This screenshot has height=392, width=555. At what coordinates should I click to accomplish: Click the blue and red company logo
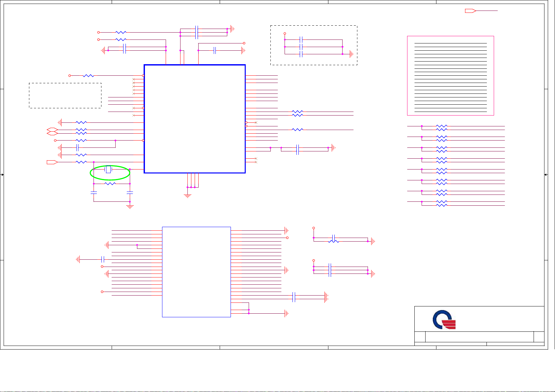pyautogui.click(x=444, y=319)
